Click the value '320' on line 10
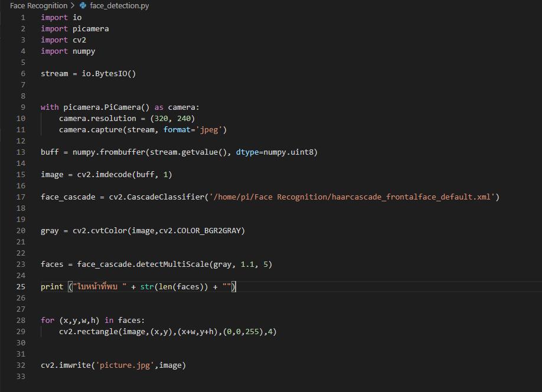542x392 pixels. pyautogui.click(x=161, y=118)
